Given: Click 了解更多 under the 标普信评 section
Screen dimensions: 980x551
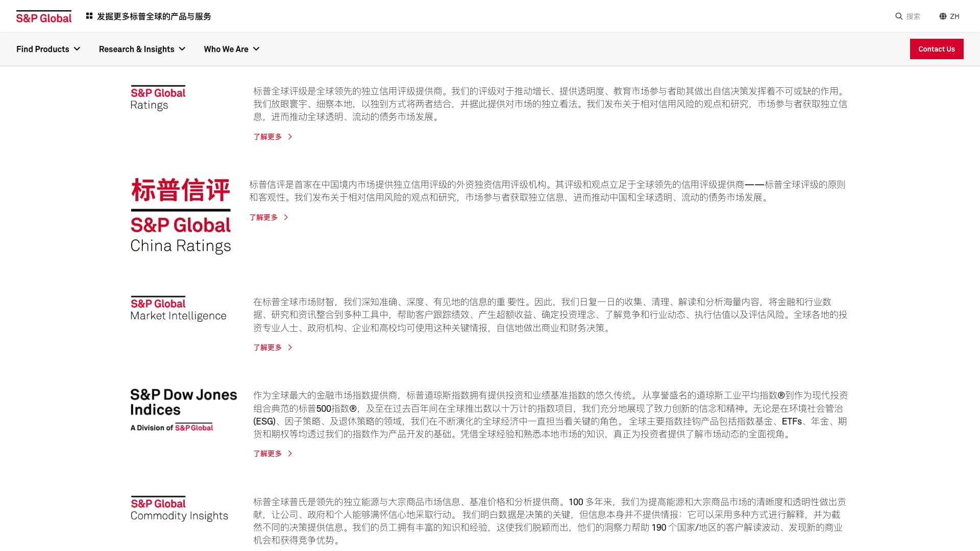Looking at the screenshot, I should (264, 217).
